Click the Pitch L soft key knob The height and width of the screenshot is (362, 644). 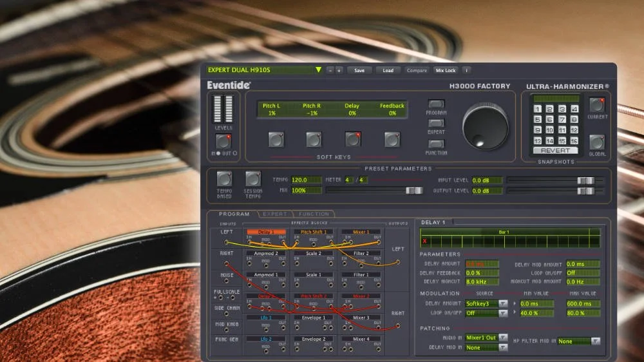click(276, 140)
